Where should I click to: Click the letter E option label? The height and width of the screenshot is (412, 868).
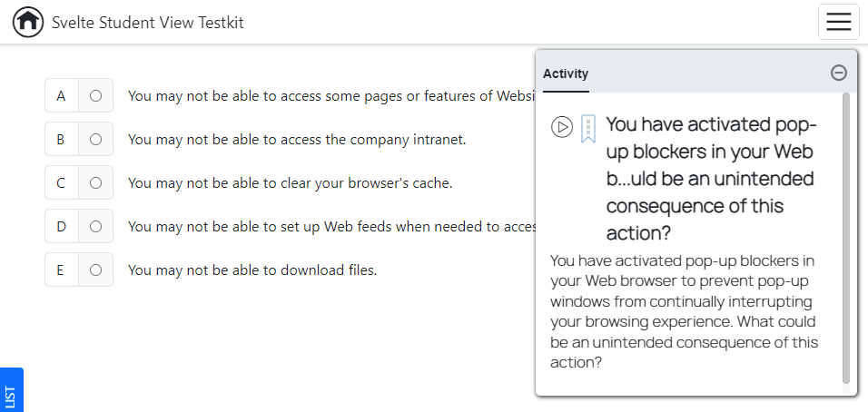click(62, 270)
